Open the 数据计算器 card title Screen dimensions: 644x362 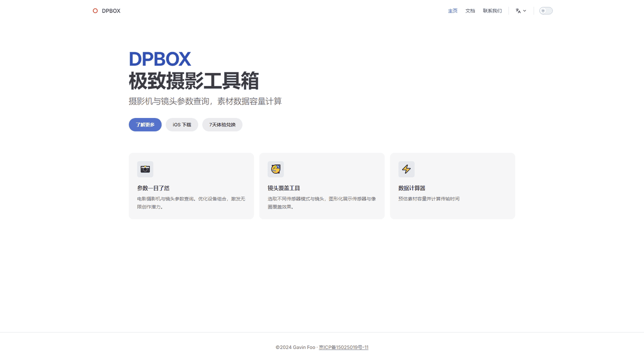pos(412,188)
